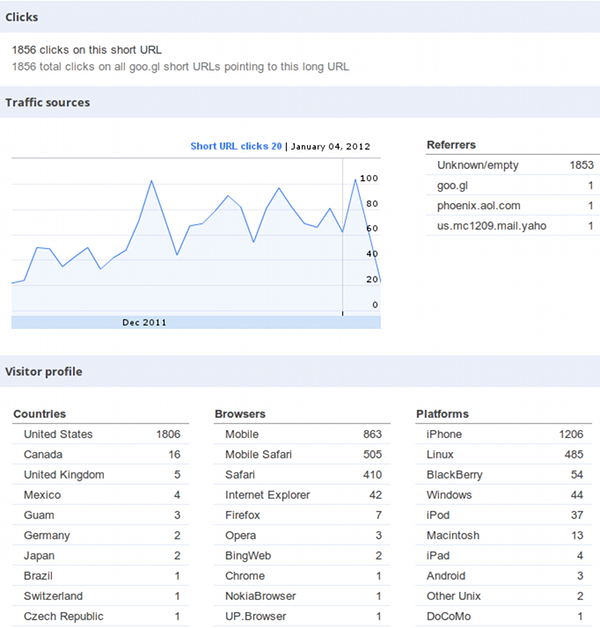The width and height of the screenshot is (600, 628).
Task: Select the us.mc1209.mail.yaho referrer entry
Action: coord(513,226)
